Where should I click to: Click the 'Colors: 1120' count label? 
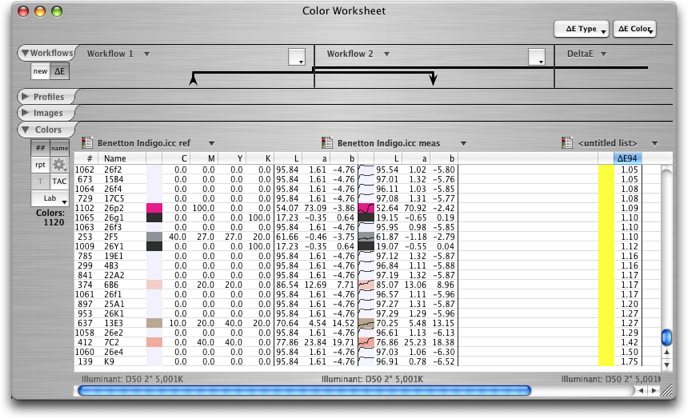50,218
